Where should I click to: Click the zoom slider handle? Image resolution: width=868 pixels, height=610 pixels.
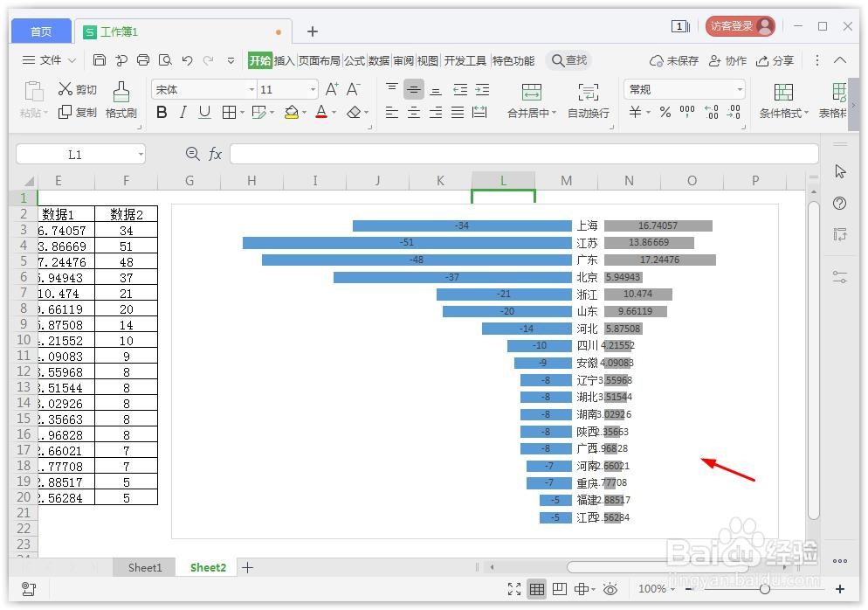click(x=764, y=589)
